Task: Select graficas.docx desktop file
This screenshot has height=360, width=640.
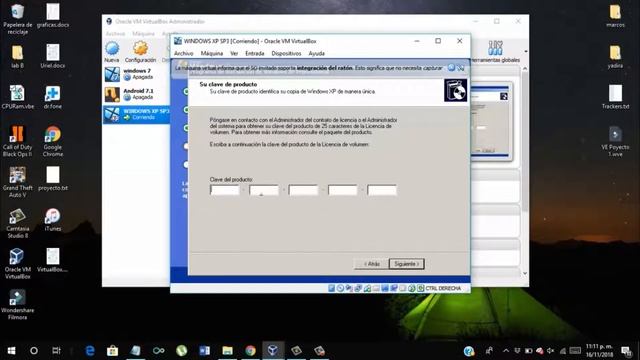Action: [x=53, y=16]
